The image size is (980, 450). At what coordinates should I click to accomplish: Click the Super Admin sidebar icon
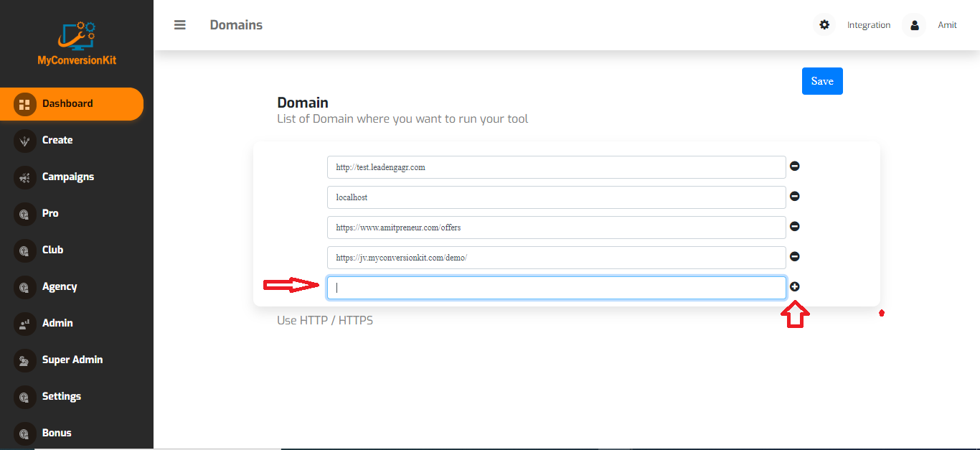pyautogui.click(x=25, y=360)
